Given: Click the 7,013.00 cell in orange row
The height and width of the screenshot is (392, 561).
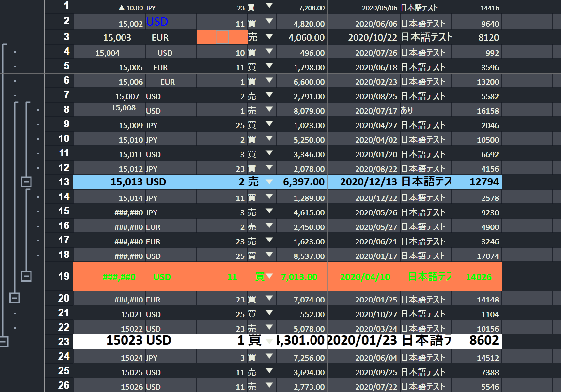Looking at the screenshot, I should tap(299, 277).
